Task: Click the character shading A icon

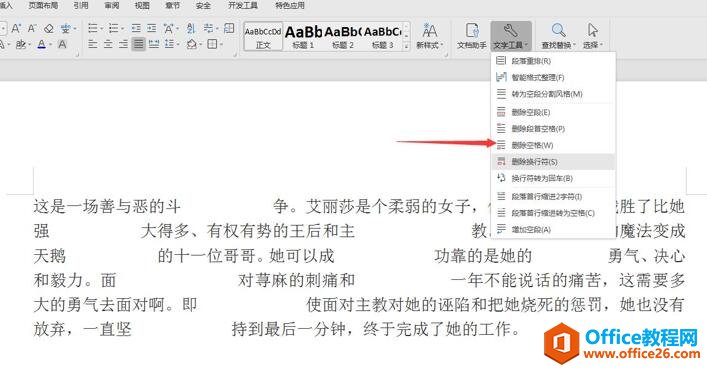Action: [62, 44]
